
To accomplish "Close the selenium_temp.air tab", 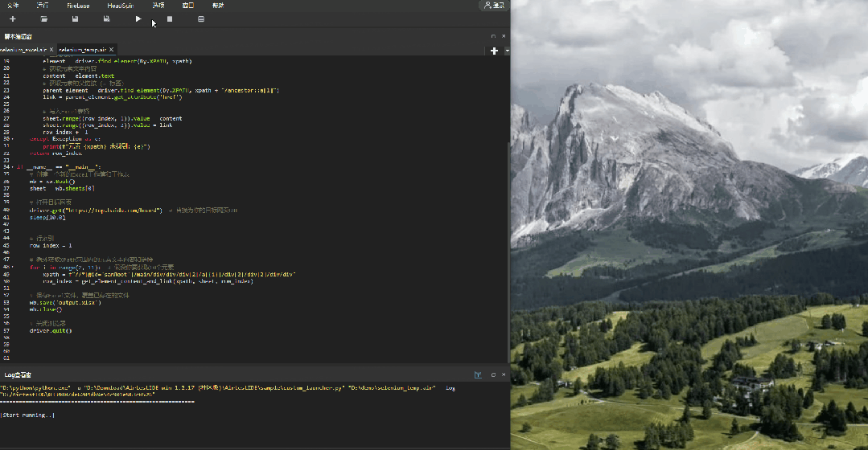I will 111,50.
